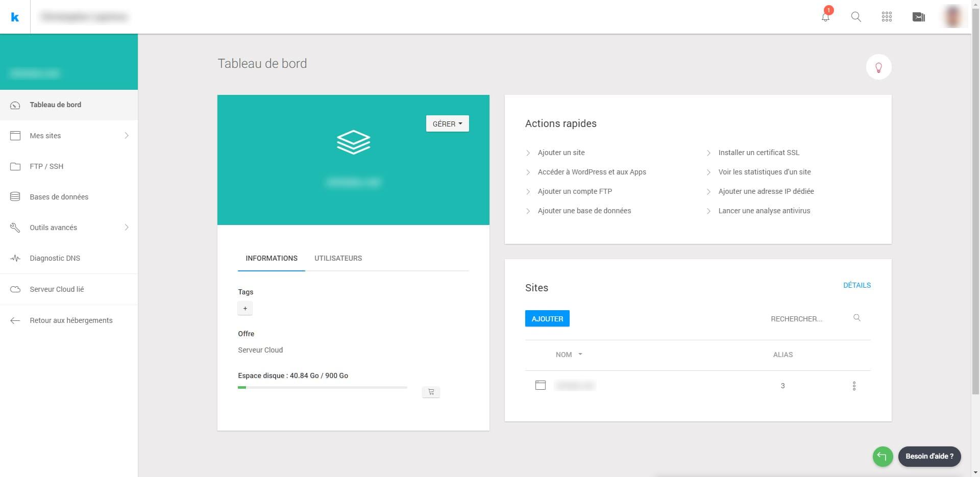This screenshot has height=477, width=980.
Task: Expand the GÉRER dropdown
Action: pyautogui.click(x=447, y=124)
